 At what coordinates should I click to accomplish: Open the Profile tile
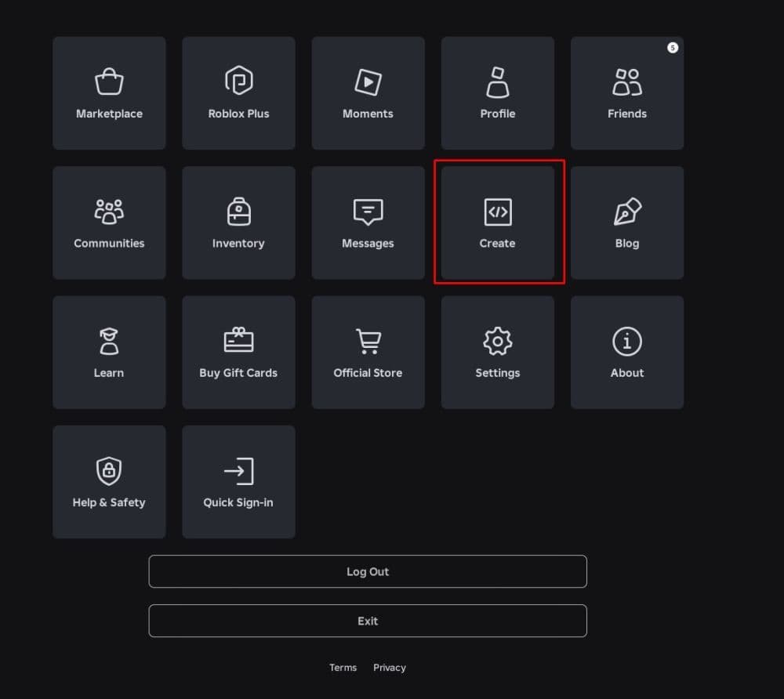pos(498,93)
